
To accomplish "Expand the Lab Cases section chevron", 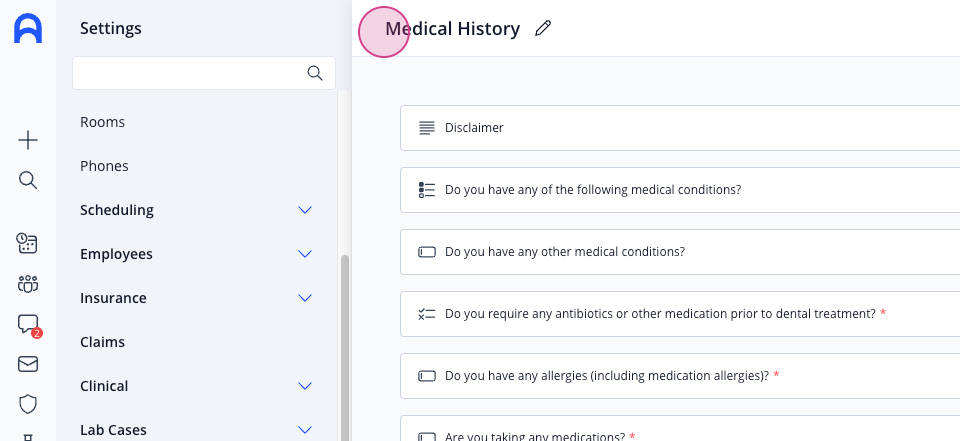I will (x=305, y=429).
